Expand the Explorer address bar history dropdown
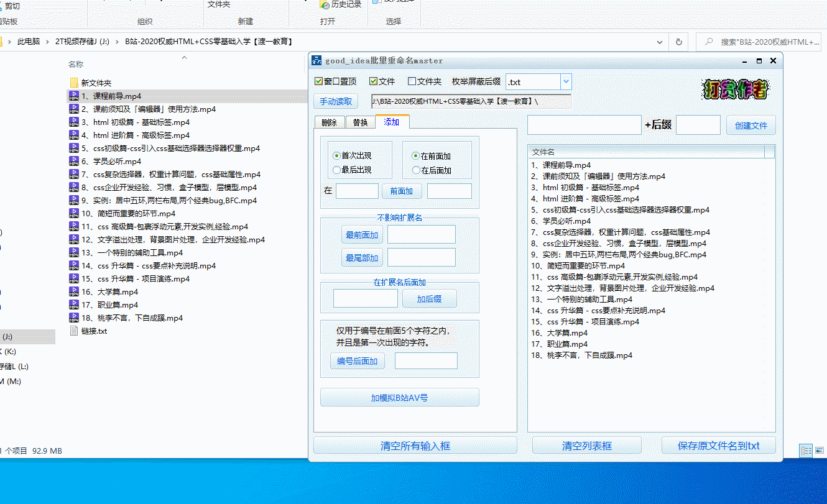Screen dimensions: 827x504 (x=660, y=42)
